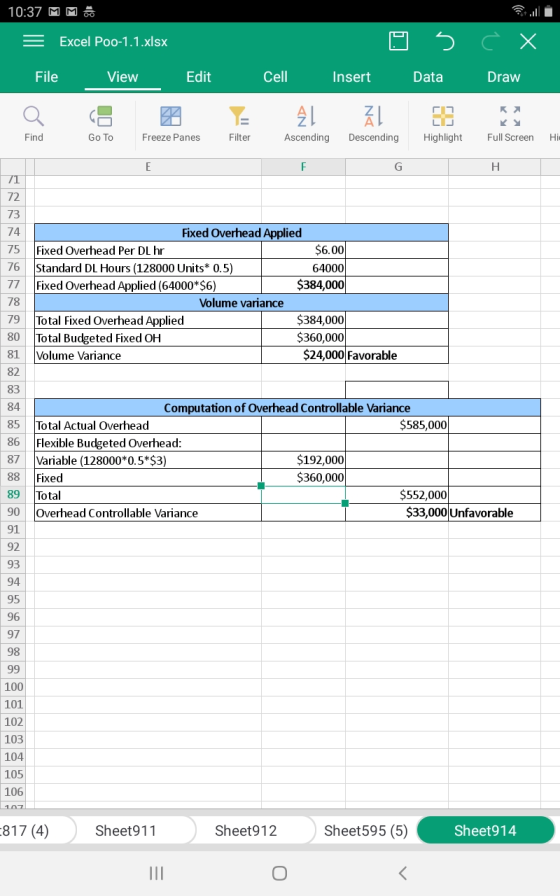Viewport: 560px width, 896px height.
Task: Apply the Filter tool
Action: [x=239, y=124]
